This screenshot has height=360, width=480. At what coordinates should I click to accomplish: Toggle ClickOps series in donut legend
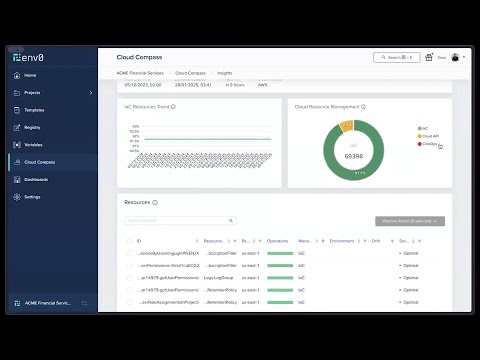pos(428,144)
